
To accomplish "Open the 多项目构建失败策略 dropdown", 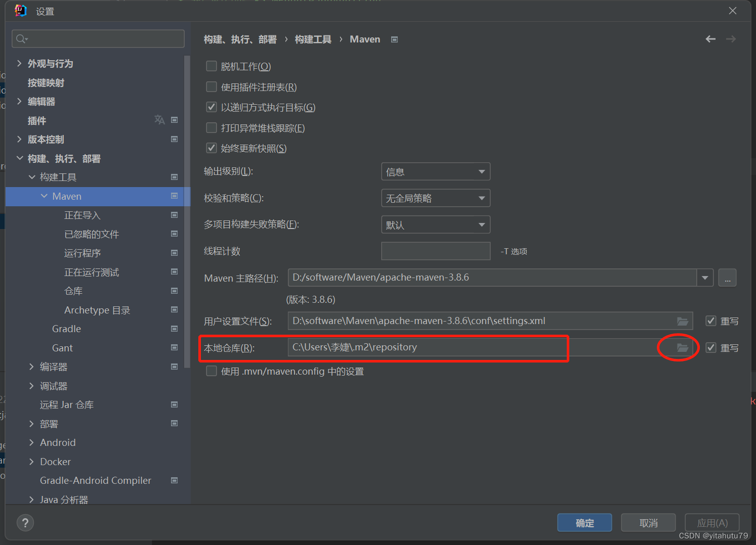I will [x=436, y=224].
